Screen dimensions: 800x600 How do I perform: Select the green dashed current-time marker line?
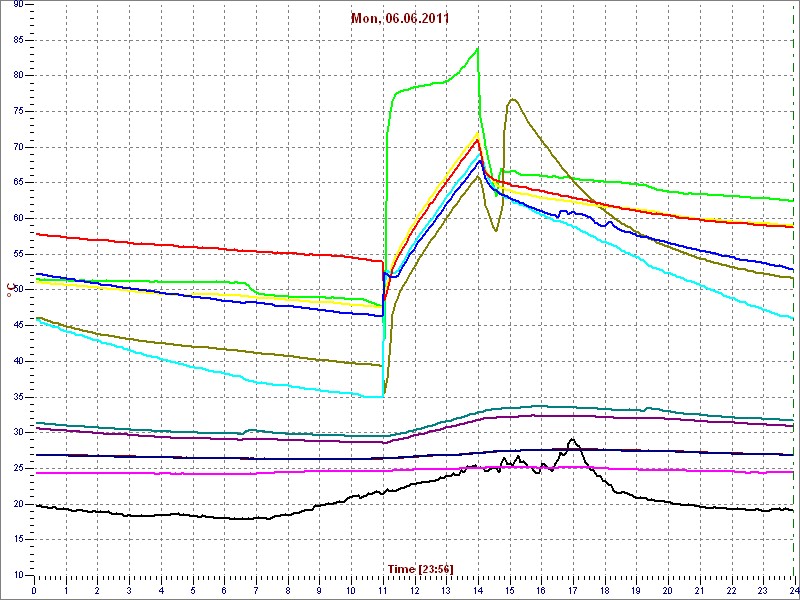pyautogui.click(x=795, y=289)
